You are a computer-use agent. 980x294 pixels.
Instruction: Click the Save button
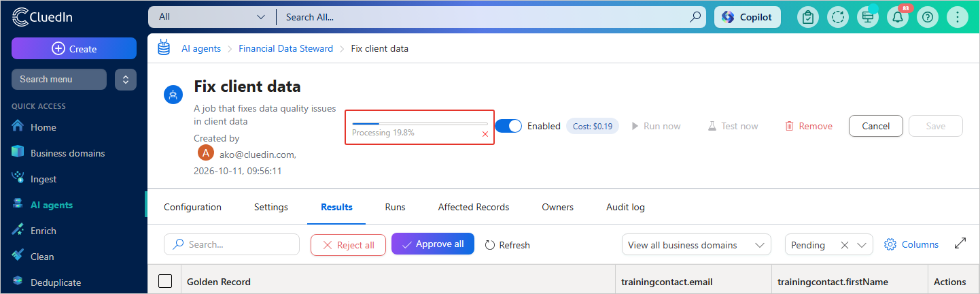[936, 126]
